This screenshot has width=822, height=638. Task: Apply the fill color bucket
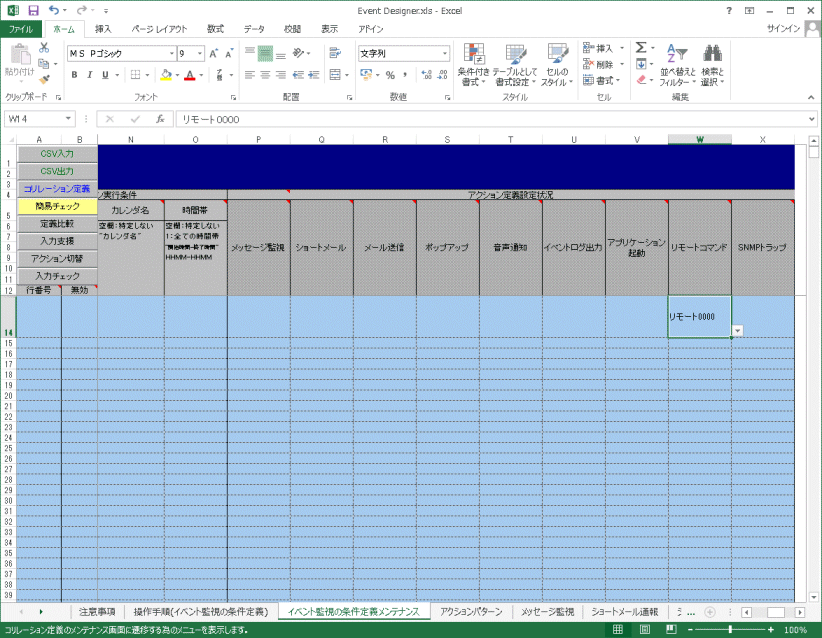click(166, 75)
